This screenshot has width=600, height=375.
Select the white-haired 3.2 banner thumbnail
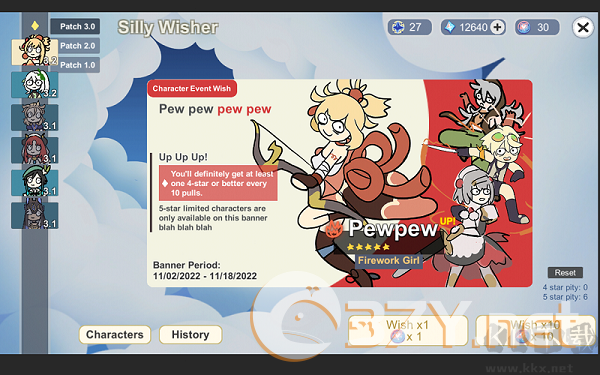point(34,85)
